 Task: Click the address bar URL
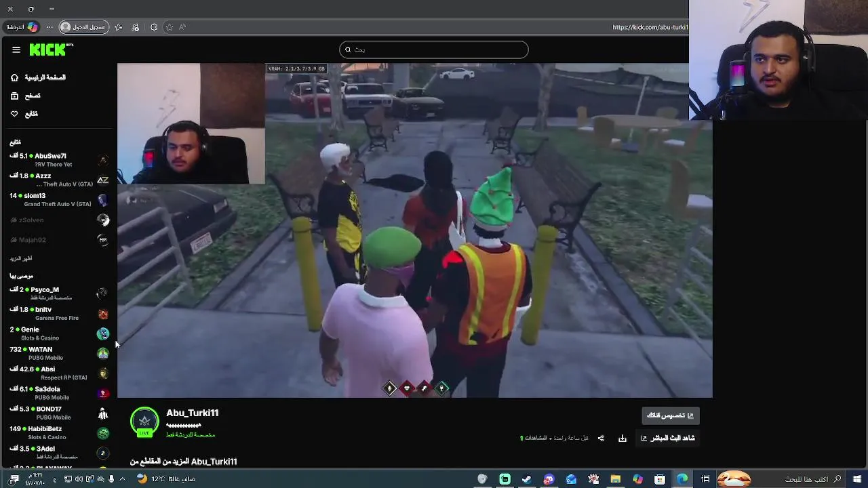tap(650, 27)
